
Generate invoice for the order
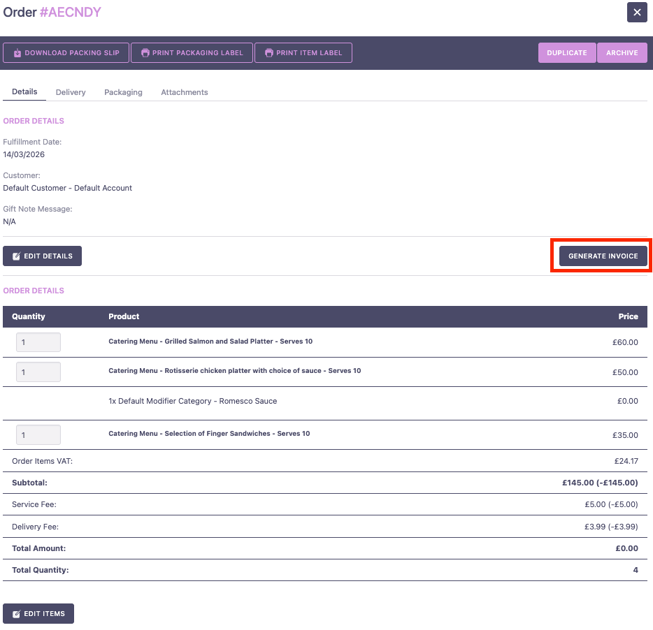coord(602,257)
